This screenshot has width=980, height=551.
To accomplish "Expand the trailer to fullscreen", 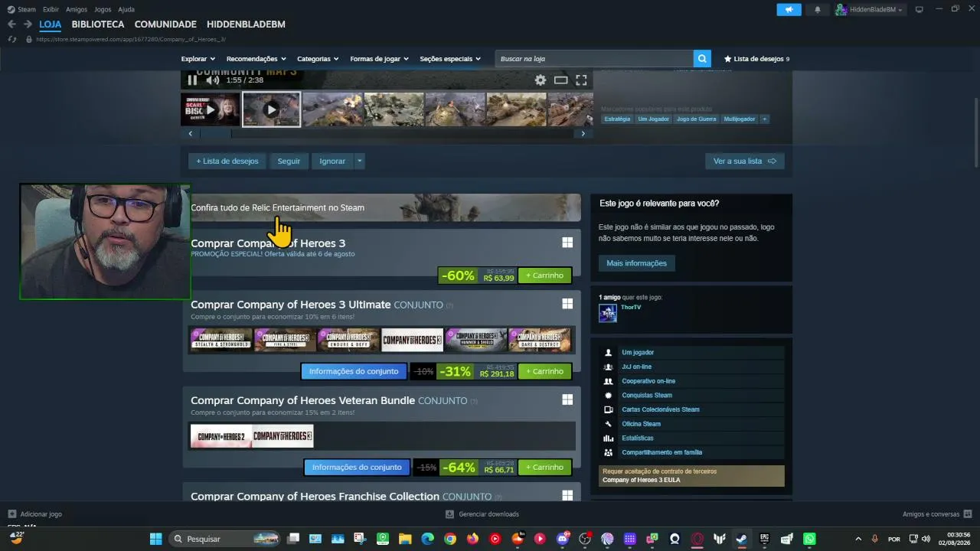I will coord(581,80).
